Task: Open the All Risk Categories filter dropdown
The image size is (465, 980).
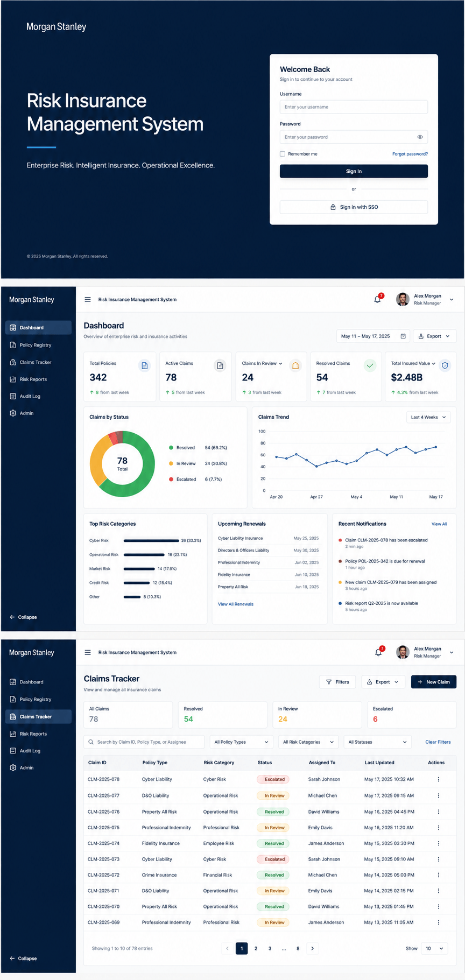Action: (308, 742)
